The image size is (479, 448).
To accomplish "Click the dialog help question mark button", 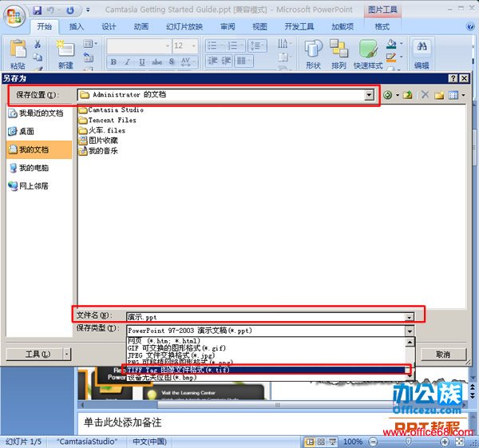I will pyautogui.click(x=453, y=78).
